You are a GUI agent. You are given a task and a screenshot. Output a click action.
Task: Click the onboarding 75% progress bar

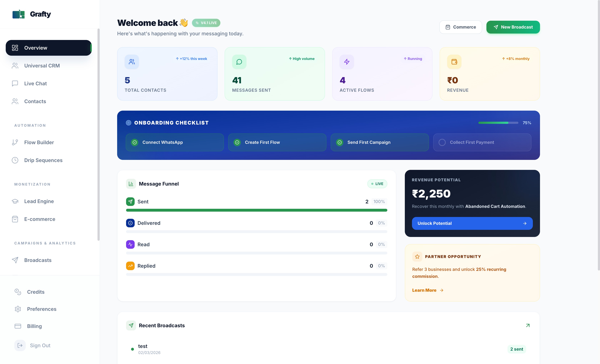click(x=498, y=123)
